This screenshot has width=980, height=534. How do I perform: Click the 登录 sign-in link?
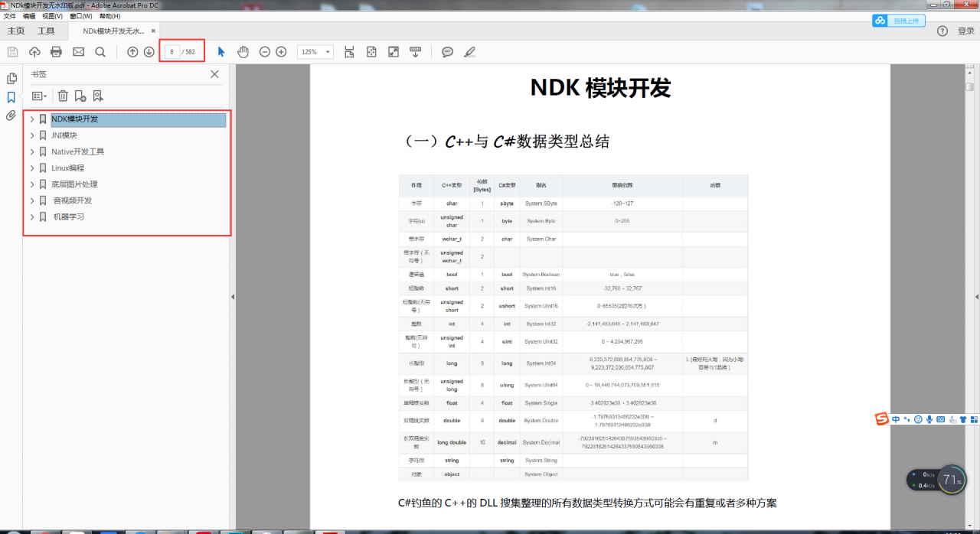(x=966, y=31)
